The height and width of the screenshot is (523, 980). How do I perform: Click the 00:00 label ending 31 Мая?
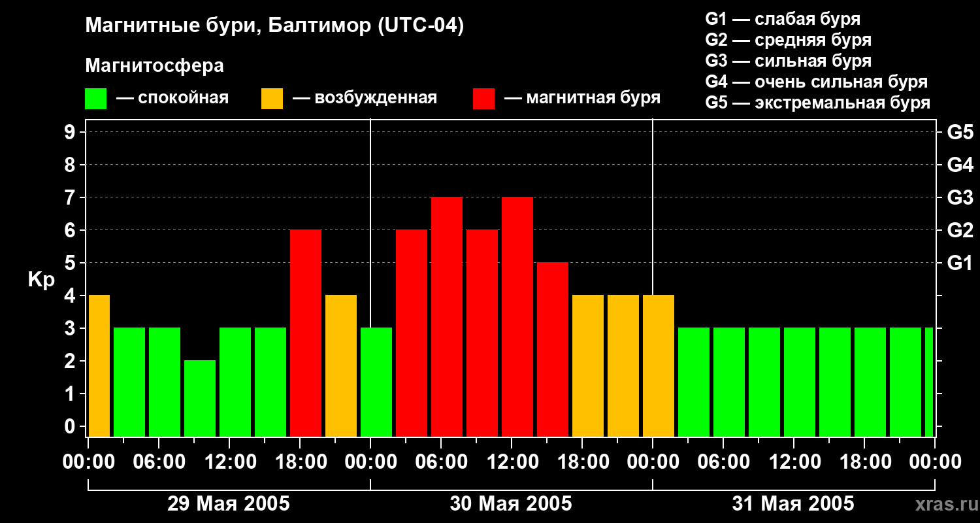coord(935,462)
